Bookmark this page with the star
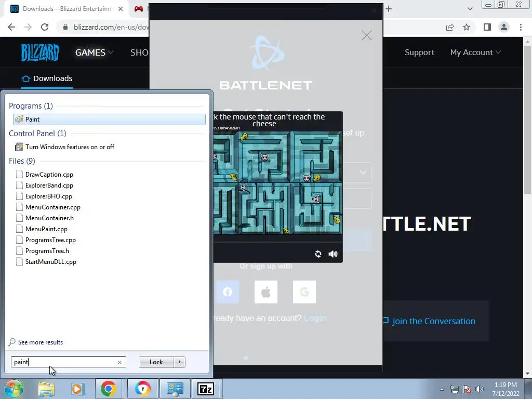The image size is (532, 399). 467,27
